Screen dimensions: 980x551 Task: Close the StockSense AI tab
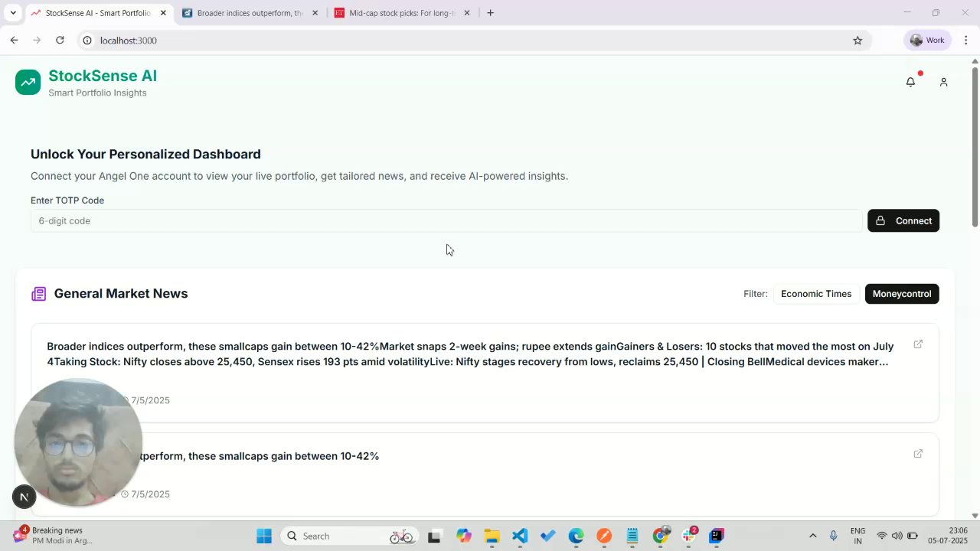click(x=163, y=13)
